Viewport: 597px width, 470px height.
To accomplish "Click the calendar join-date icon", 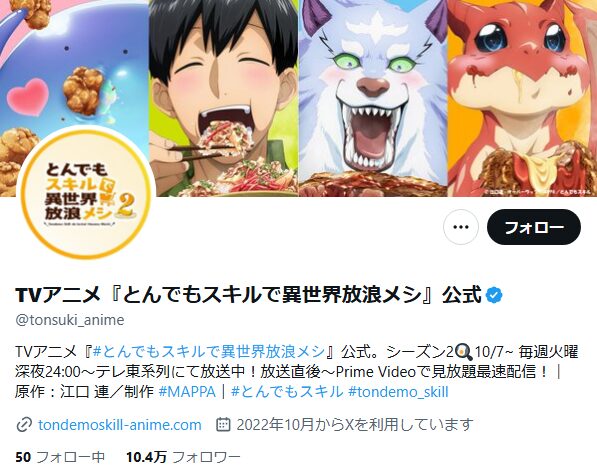I will [223, 424].
